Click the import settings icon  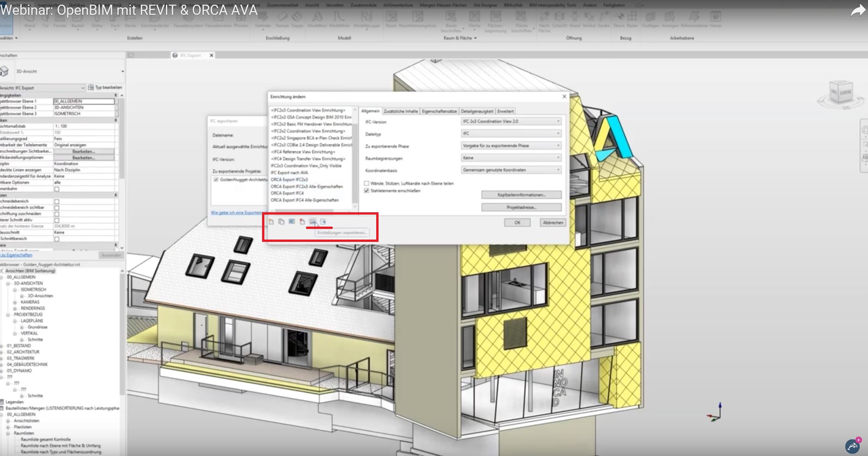click(x=313, y=222)
